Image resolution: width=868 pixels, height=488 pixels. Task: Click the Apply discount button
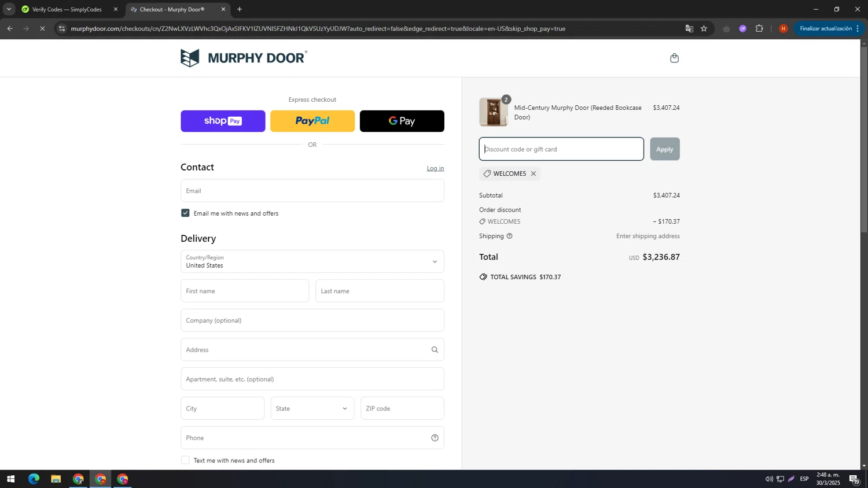pos(664,149)
